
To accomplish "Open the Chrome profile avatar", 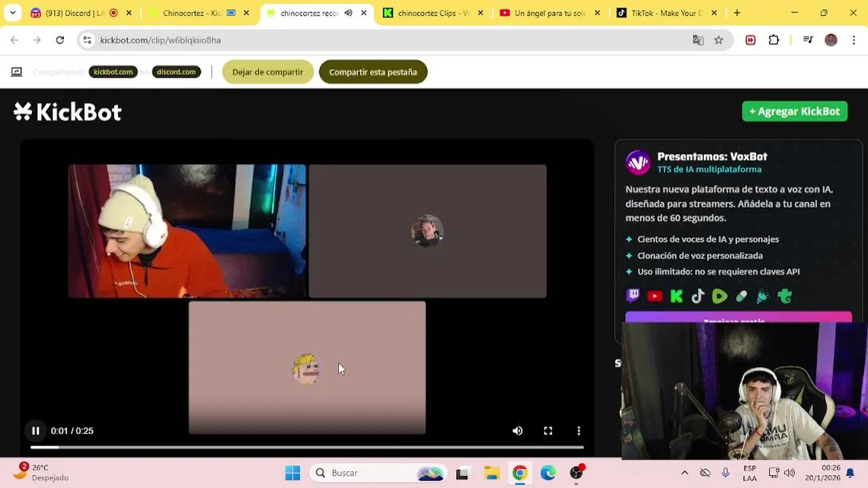I will point(831,40).
